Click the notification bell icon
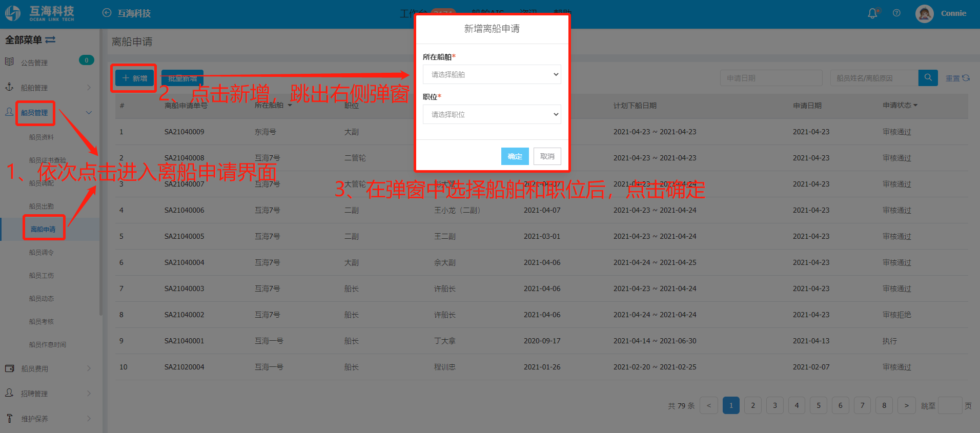Viewport: 980px width, 433px height. pos(872,13)
